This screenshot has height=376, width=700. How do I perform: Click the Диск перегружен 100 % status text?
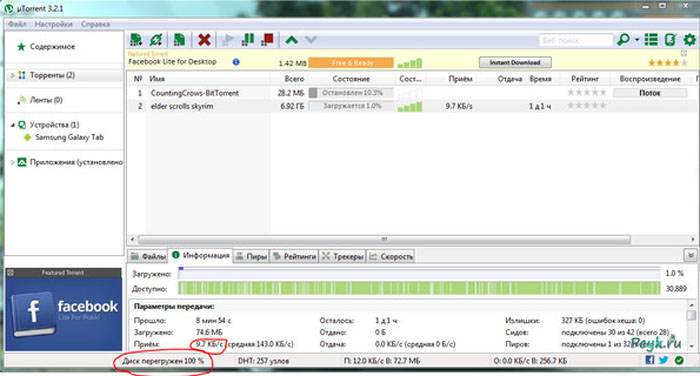tap(163, 361)
